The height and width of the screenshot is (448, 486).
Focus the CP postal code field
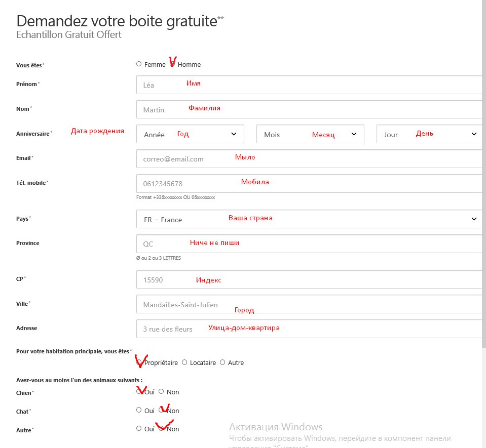[309, 279]
